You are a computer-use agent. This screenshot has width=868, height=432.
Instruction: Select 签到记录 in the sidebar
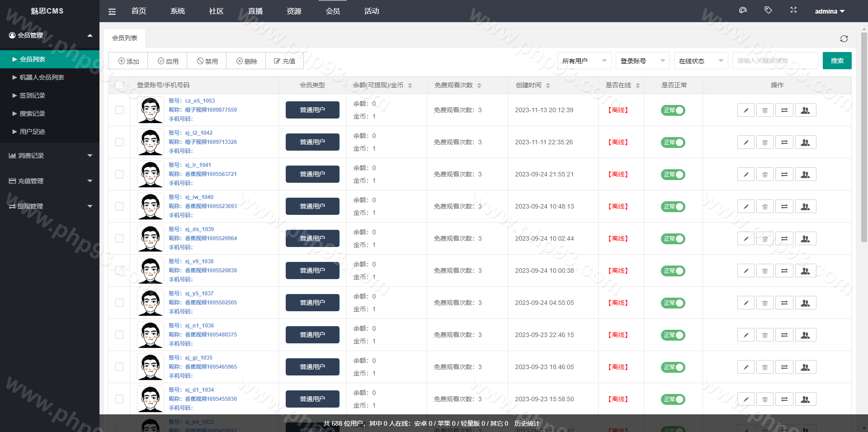coord(32,95)
